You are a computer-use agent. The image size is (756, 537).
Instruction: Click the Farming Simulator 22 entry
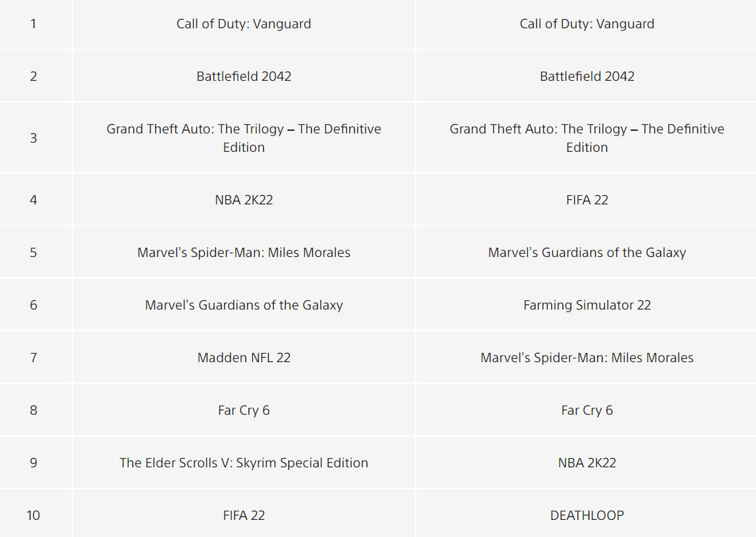click(x=587, y=305)
